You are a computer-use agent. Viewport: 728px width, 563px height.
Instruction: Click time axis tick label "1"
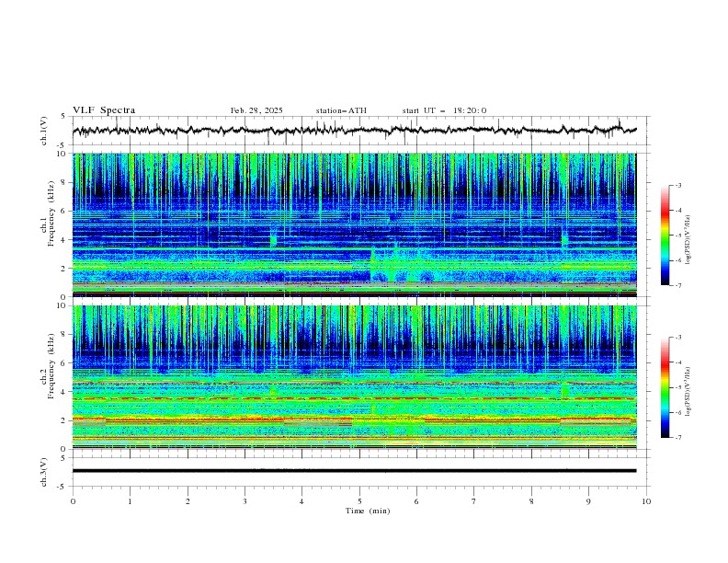(130, 501)
